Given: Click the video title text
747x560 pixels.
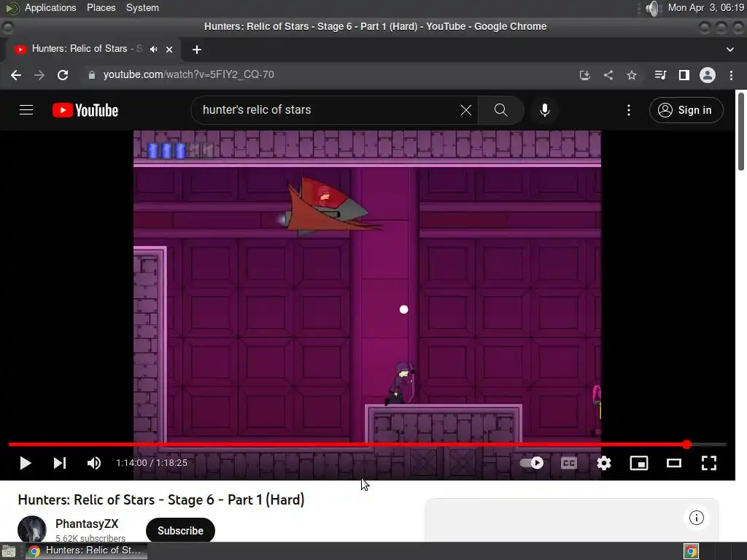Looking at the screenshot, I should (x=161, y=499).
